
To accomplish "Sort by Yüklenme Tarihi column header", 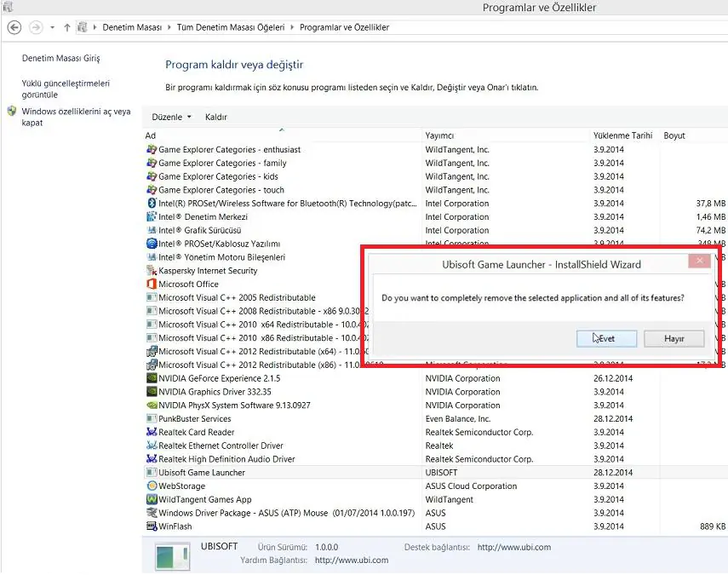I will [x=622, y=135].
